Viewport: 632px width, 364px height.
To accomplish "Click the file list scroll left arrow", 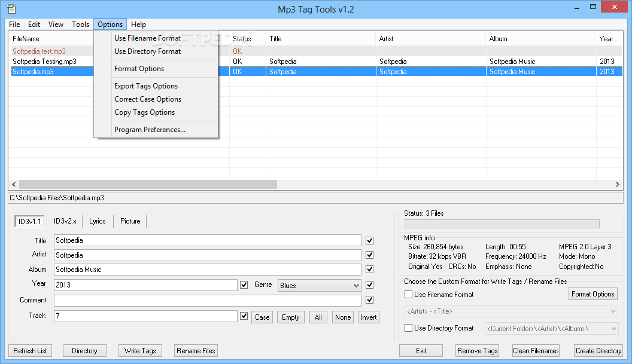I will (14, 185).
